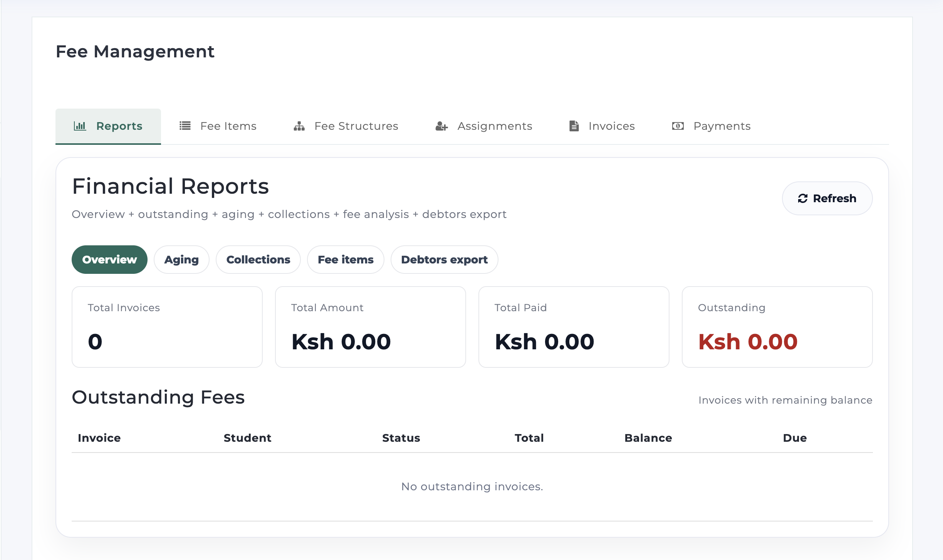Toggle the Debtors export filter
The width and height of the screenshot is (943, 560).
(444, 259)
